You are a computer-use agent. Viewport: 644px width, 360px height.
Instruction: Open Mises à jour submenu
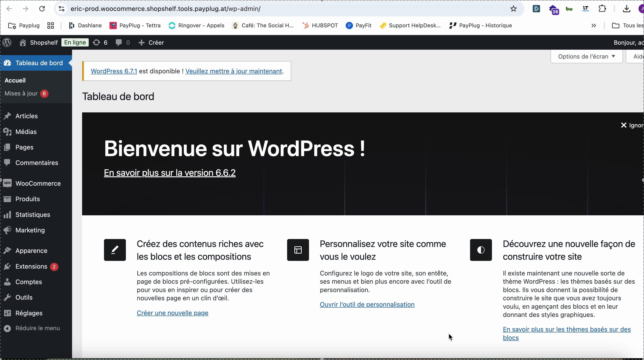pyautogui.click(x=26, y=93)
